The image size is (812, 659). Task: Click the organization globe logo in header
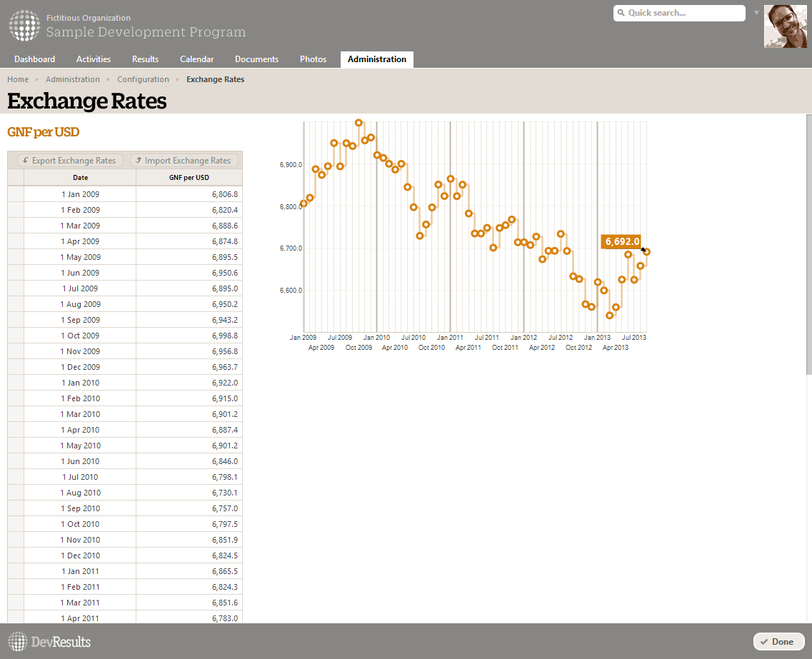(x=24, y=26)
